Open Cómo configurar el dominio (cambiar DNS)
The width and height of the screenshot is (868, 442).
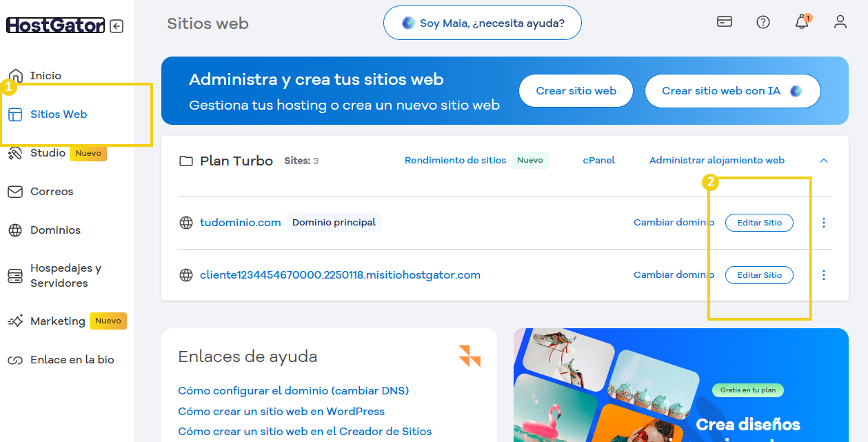click(x=294, y=391)
